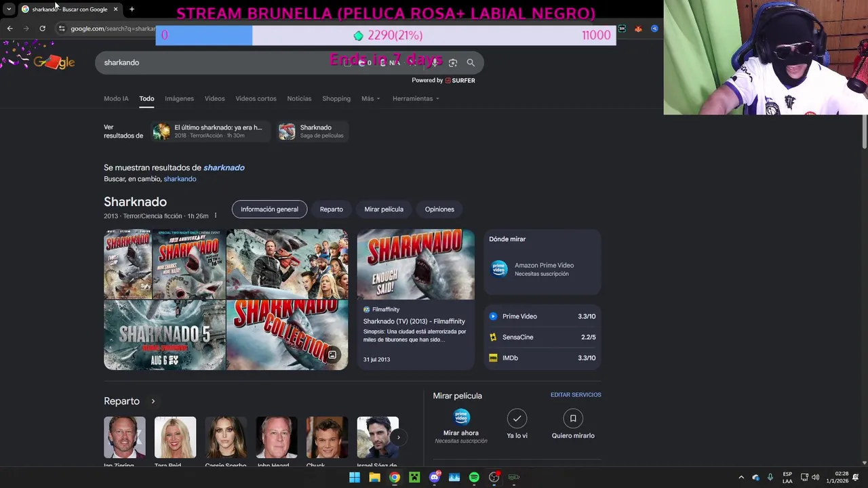Open the ESP LAA language switcher
Image resolution: width=868 pixels, height=488 pixels.
coord(787,477)
